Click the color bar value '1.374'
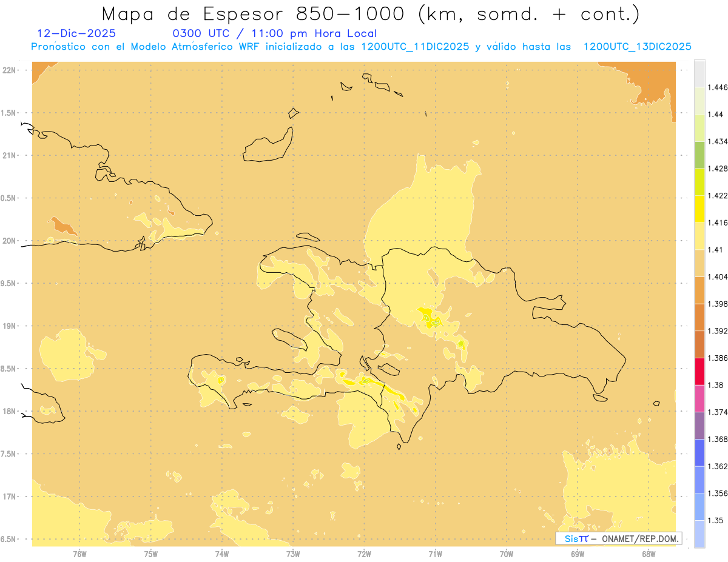Image resolution: width=728 pixels, height=562 pixels. 718,412
